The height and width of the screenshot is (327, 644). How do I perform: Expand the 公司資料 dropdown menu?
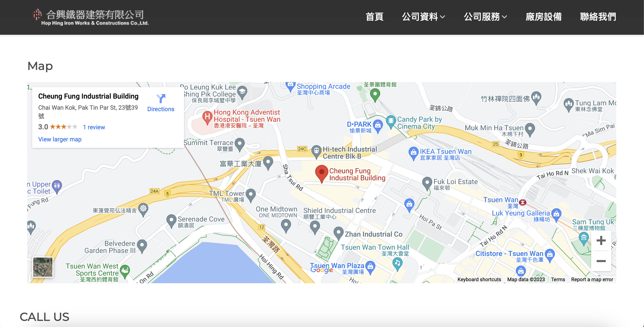[423, 17]
